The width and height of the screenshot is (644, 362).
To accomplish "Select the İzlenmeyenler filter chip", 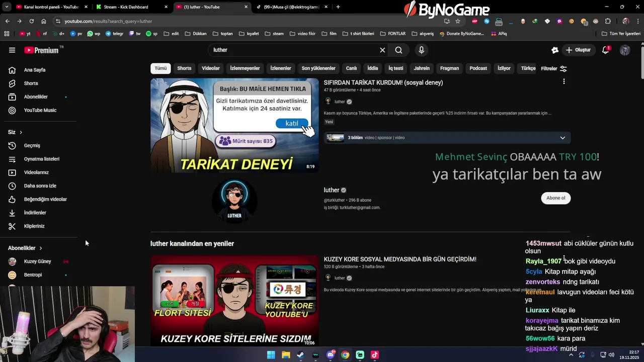I will pos(245,68).
